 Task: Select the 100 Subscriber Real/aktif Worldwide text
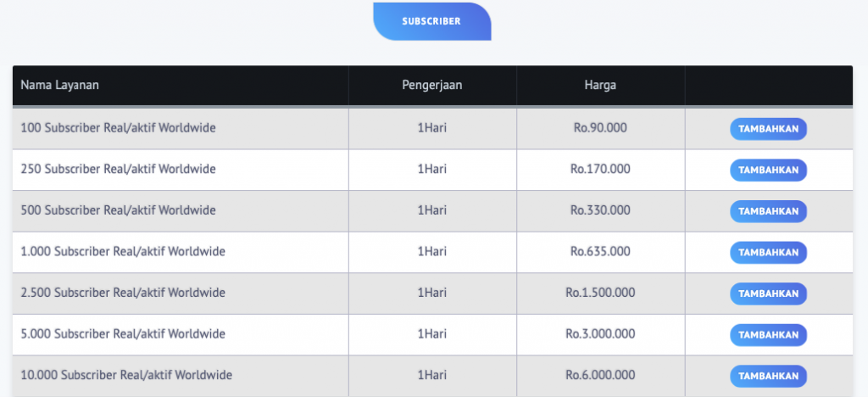tap(118, 128)
